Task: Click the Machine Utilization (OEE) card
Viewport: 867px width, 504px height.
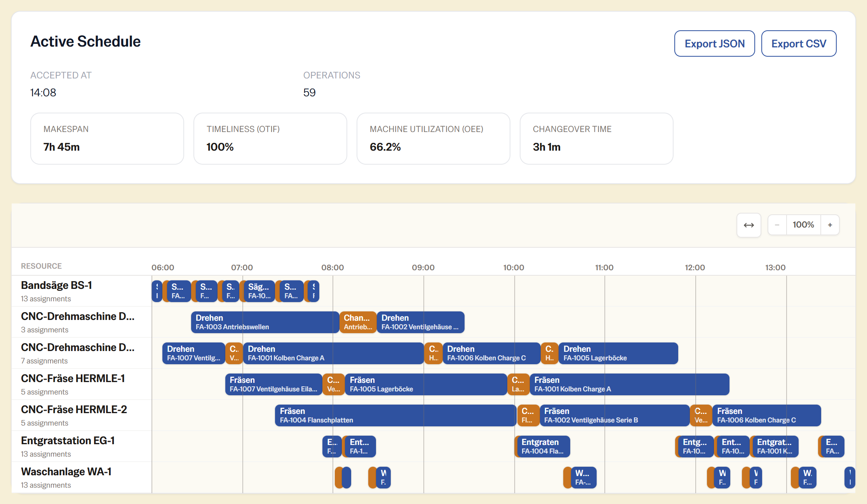Action: (x=433, y=139)
